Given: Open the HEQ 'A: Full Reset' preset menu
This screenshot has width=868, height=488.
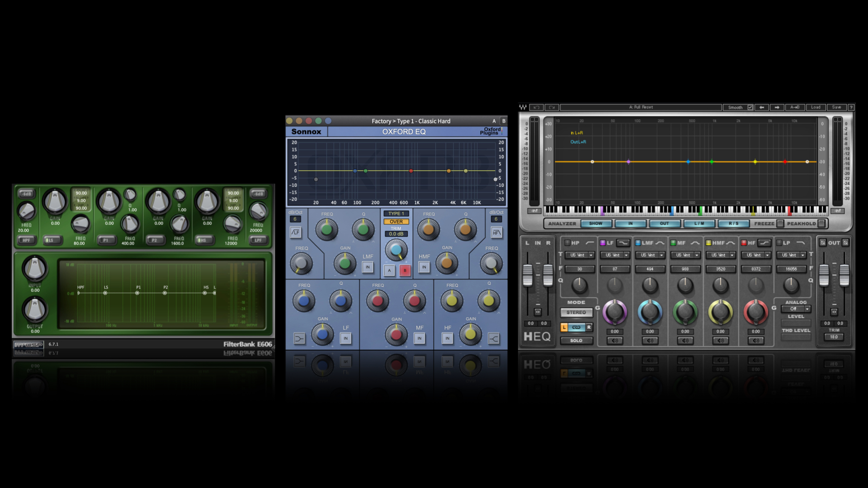Looking at the screenshot, I should 641,108.
